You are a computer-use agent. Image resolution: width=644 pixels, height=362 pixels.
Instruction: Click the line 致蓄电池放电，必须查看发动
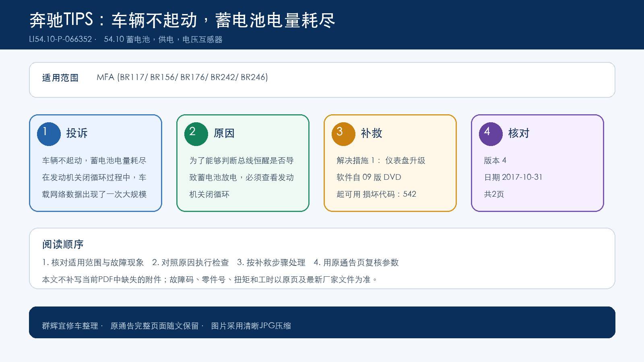(242, 177)
